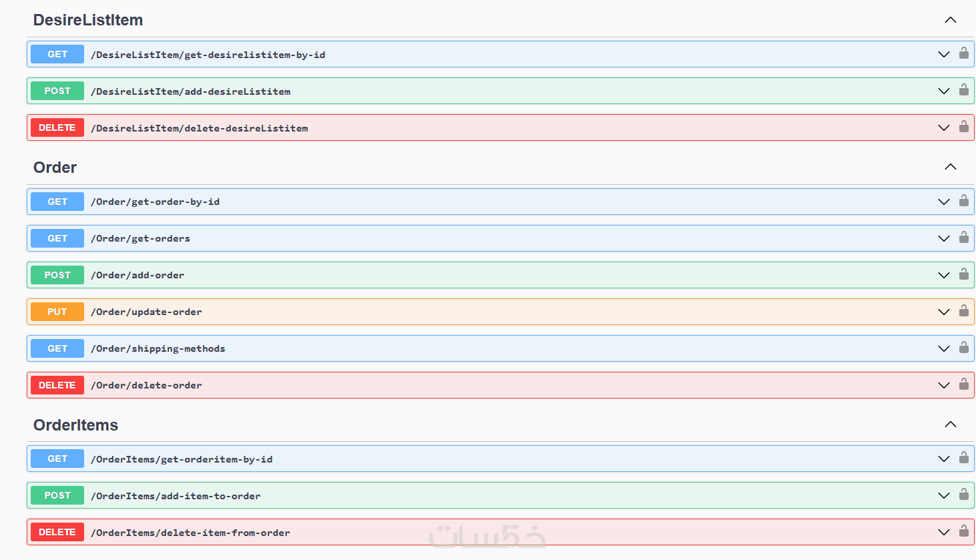
Task: Open authorization lock for /Order/get-orders
Action: click(x=964, y=238)
